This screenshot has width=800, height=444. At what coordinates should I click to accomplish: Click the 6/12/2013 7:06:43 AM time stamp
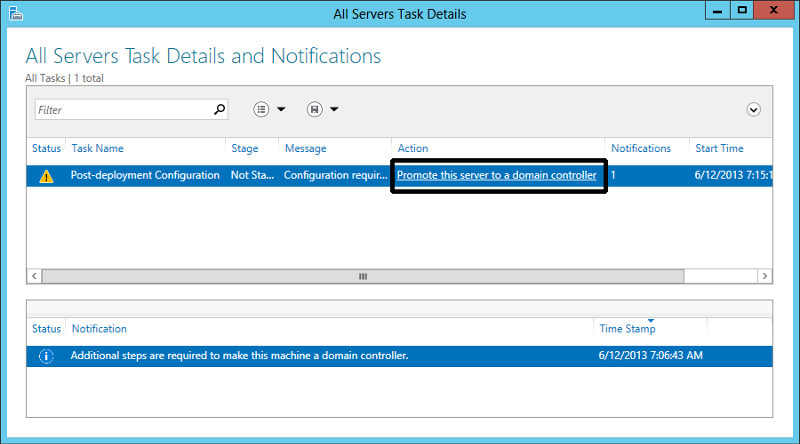[x=651, y=355]
